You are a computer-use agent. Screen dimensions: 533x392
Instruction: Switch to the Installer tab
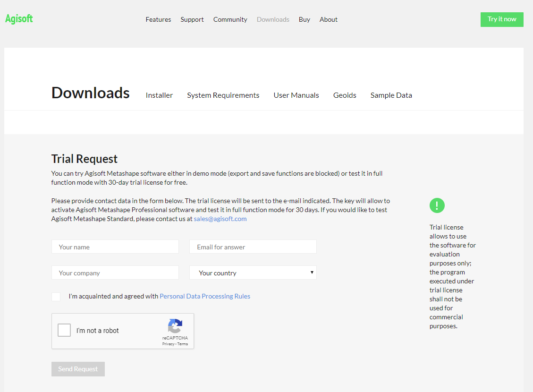159,95
